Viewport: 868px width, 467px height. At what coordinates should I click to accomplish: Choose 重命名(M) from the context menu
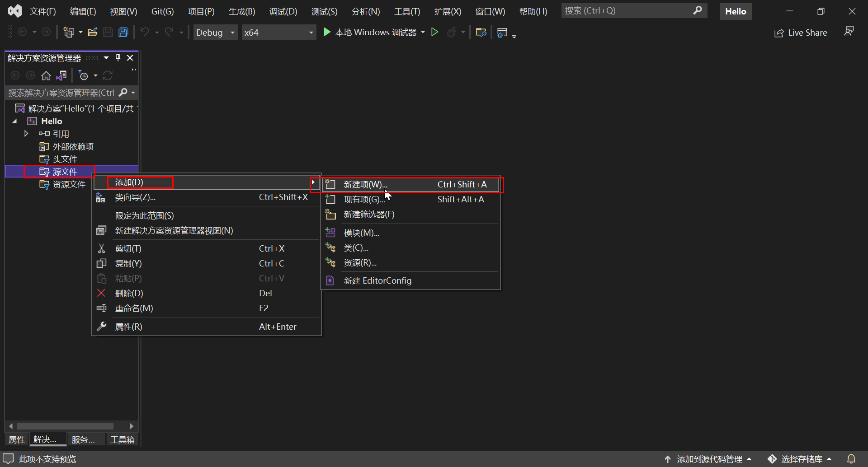207,308
